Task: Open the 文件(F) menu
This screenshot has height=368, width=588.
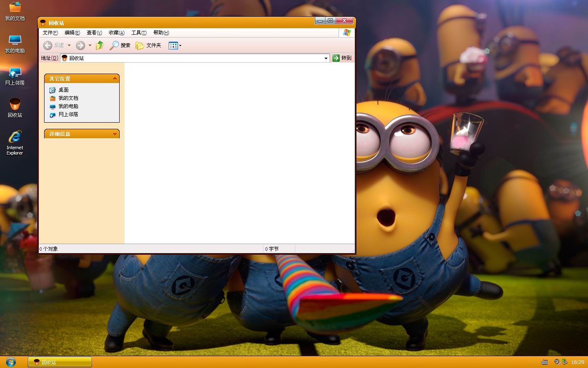Action: tap(50, 33)
